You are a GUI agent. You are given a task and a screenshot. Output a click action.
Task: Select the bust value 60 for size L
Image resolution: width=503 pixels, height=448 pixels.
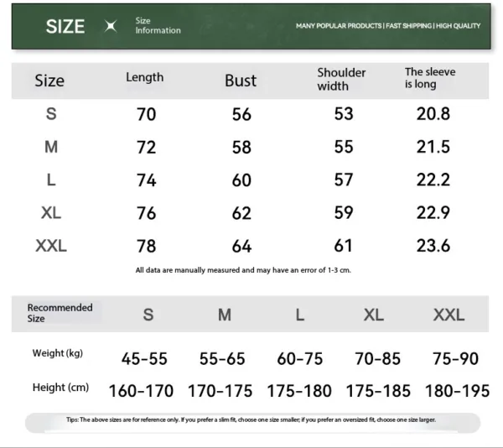click(x=241, y=180)
